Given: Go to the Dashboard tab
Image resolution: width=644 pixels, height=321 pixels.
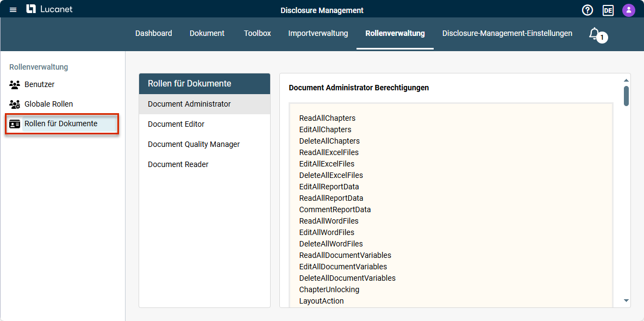Looking at the screenshot, I should coord(154,34).
